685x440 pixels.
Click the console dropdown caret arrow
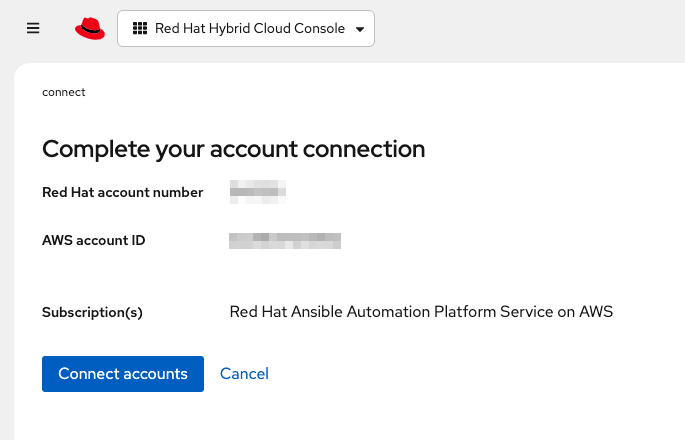pos(360,29)
